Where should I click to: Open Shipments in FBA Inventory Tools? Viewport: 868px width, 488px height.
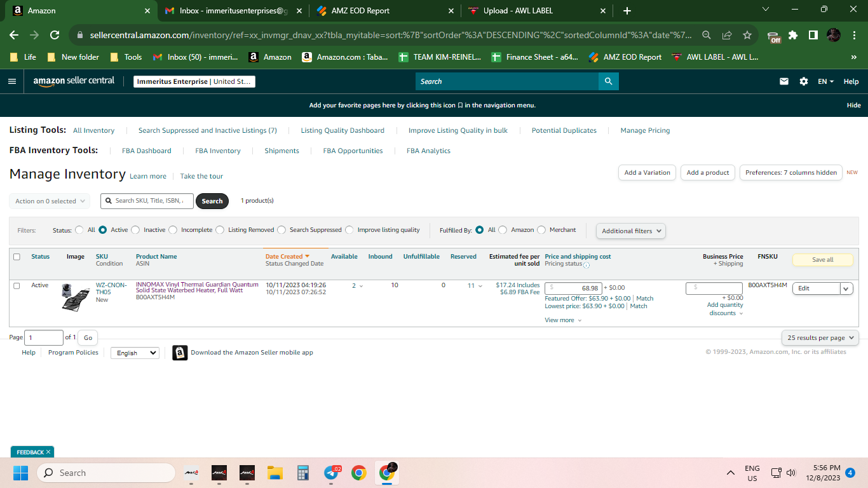click(x=281, y=151)
